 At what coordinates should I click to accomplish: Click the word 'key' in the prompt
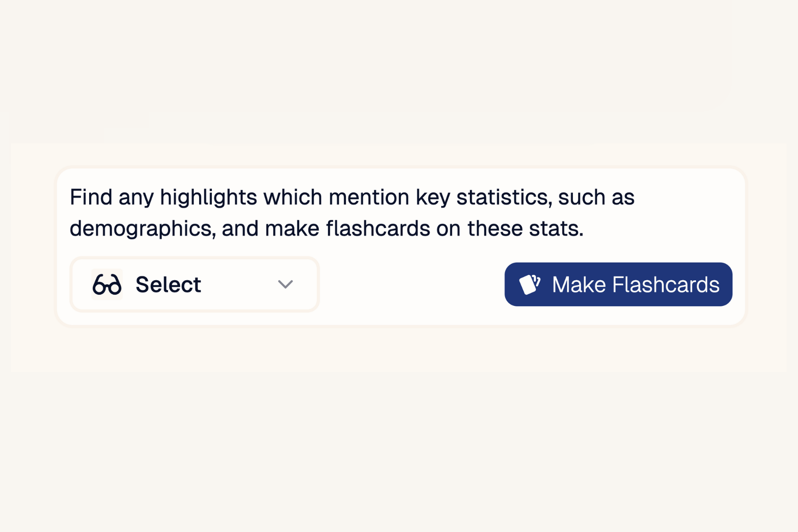pos(433,198)
